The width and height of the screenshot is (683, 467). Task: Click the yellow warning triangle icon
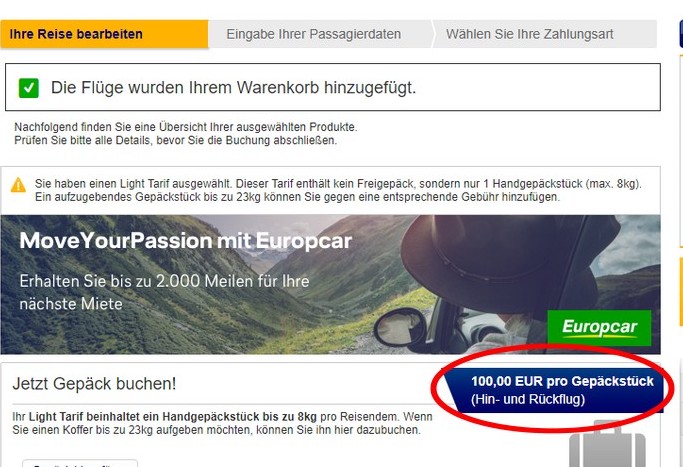(18, 185)
